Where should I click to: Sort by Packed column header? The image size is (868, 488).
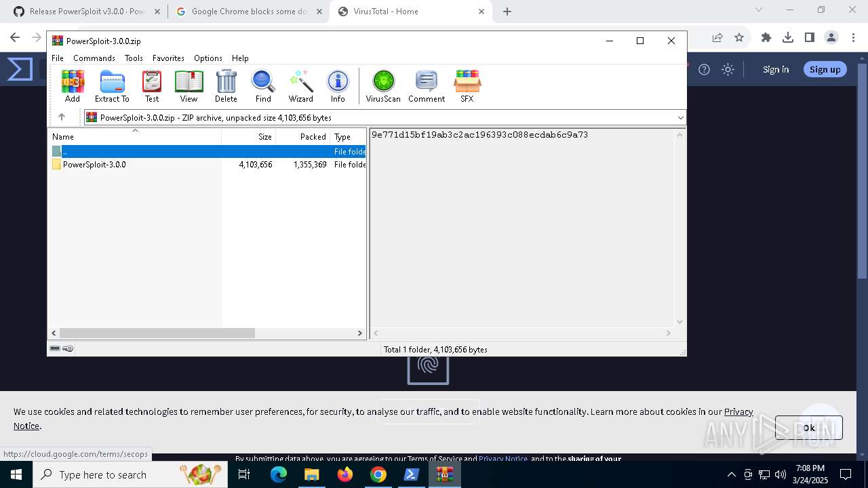[x=303, y=136]
